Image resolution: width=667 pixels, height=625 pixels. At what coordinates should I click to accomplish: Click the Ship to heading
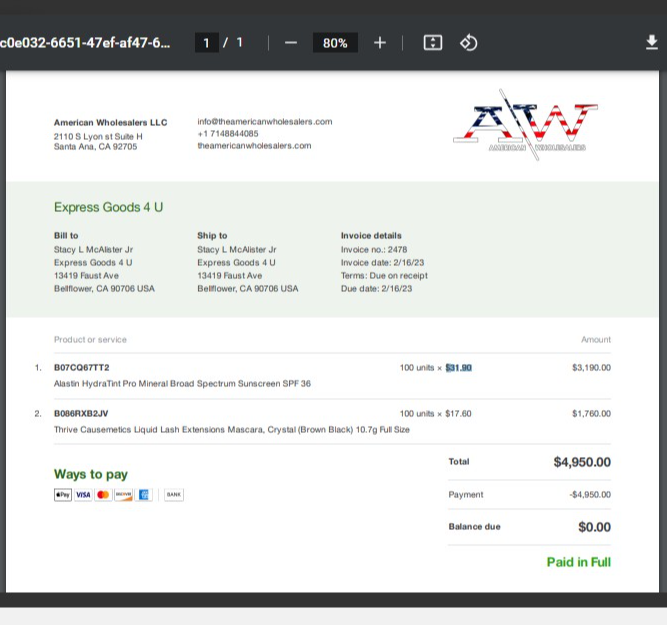tap(212, 236)
